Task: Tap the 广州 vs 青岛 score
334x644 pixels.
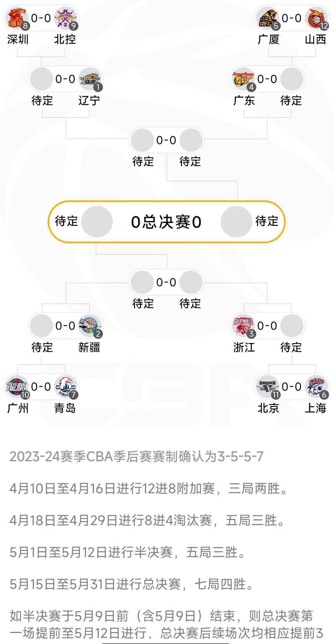Action: pyautogui.click(x=41, y=387)
